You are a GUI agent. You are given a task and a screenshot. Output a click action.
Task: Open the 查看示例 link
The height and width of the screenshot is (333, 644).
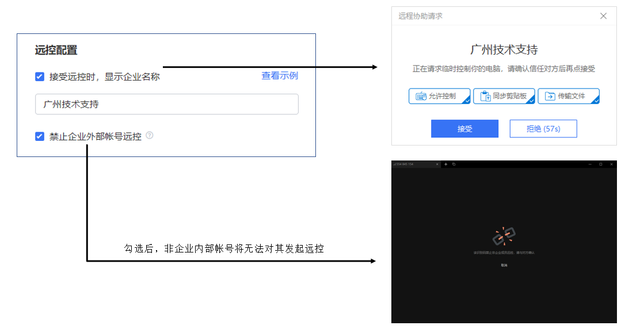point(280,76)
